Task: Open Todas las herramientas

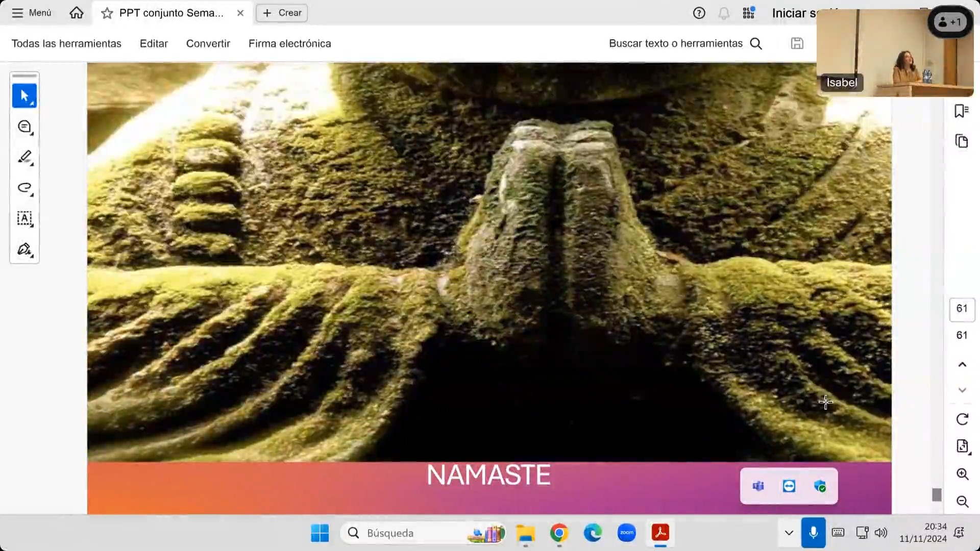Action: pos(66,43)
